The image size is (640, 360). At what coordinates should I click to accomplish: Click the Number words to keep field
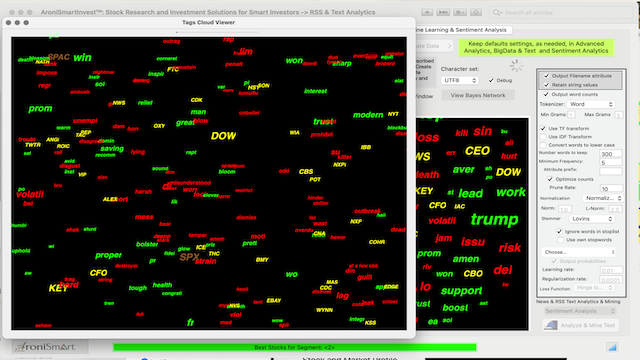click(x=611, y=154)
